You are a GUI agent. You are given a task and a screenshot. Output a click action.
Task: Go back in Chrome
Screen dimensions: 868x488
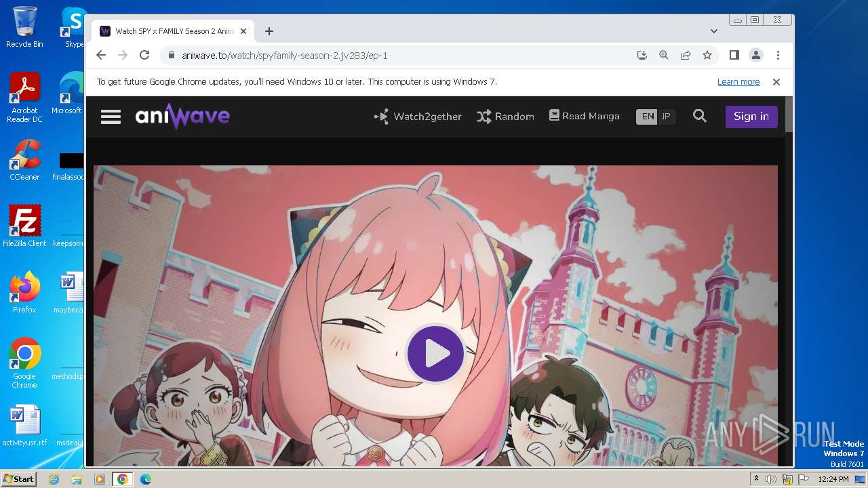point(101,56)
